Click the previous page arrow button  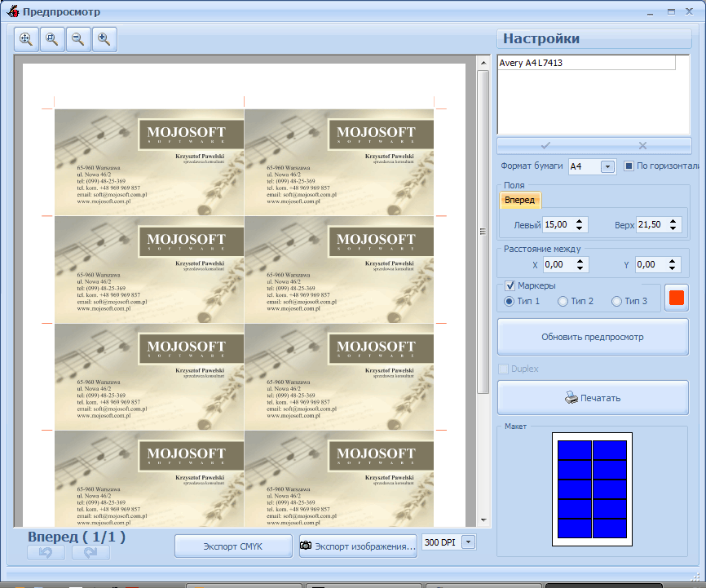tap(46, 552)
